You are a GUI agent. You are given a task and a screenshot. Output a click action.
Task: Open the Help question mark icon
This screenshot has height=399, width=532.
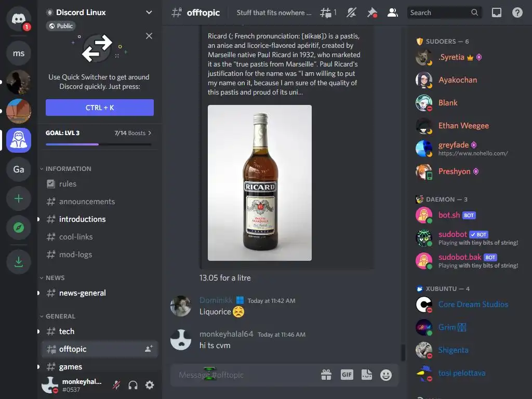pyautogui.click(x=517, y=13)
